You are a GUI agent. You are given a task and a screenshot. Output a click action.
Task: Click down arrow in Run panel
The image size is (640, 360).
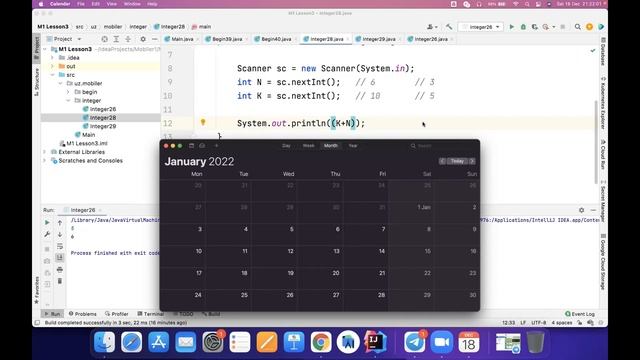pyautogui.click(x=60, y=235)
